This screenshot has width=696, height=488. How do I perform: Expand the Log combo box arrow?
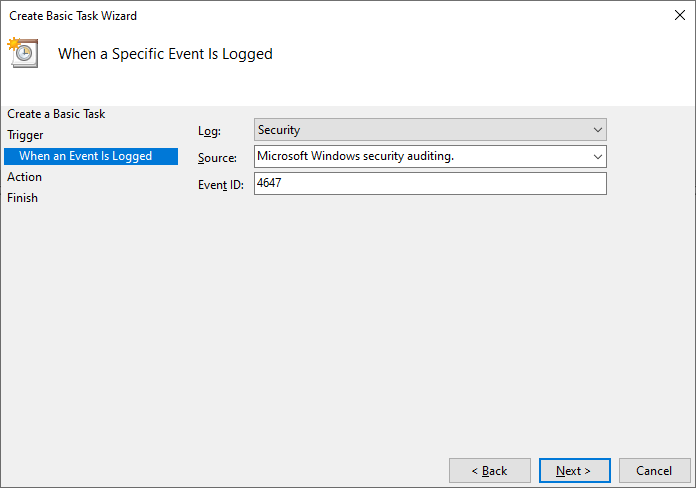(597, 130)
